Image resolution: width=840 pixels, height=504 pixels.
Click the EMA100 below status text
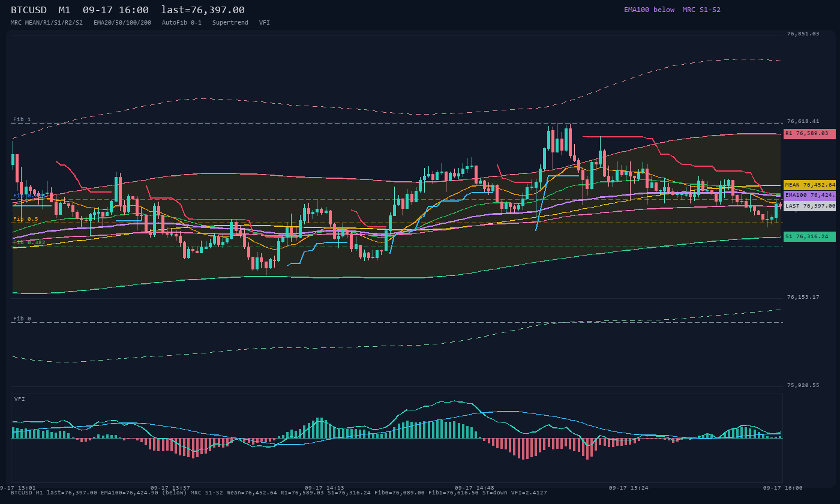pos(649,10)
